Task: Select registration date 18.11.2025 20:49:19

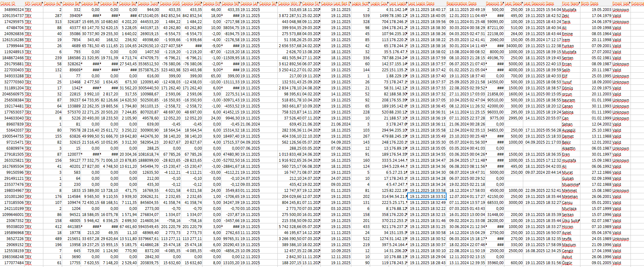Action: point(467,10)
